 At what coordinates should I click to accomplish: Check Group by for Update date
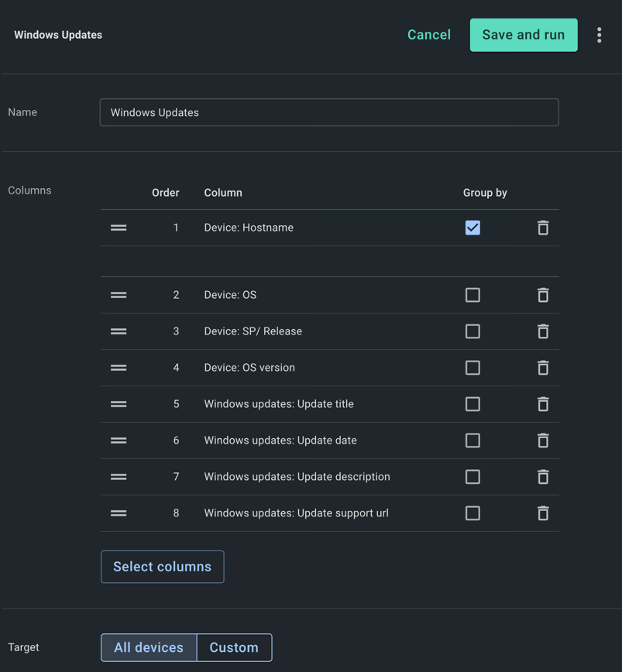[473, 441]
